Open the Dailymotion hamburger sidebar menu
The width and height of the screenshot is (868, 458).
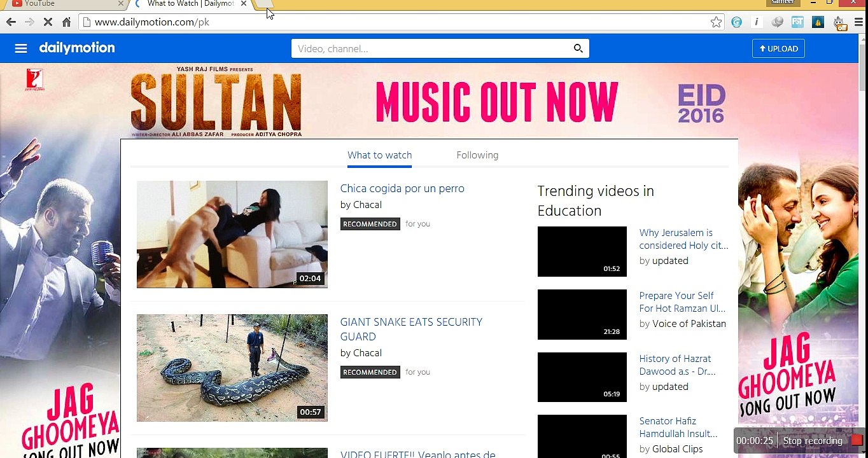pos(21,48)
